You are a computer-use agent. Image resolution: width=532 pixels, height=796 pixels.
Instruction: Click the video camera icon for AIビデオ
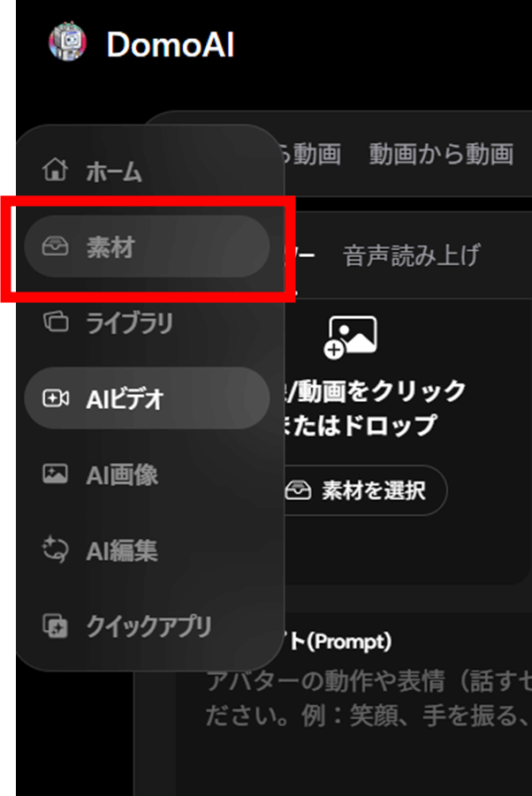pyautogui.click(x=56, y=398)
